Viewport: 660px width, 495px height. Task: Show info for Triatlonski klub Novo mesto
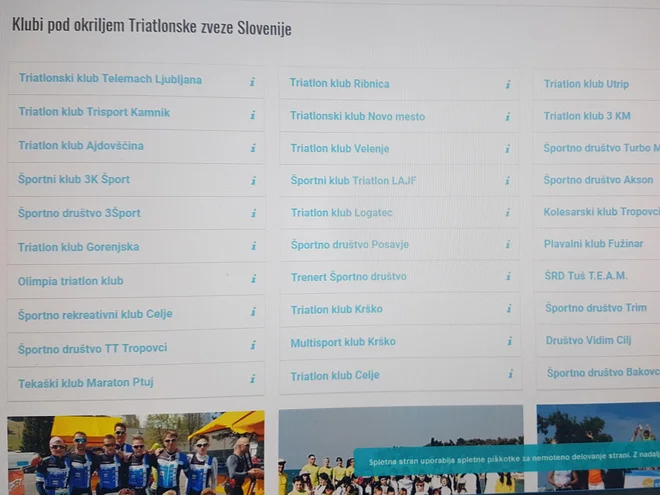tap(508, 117)
